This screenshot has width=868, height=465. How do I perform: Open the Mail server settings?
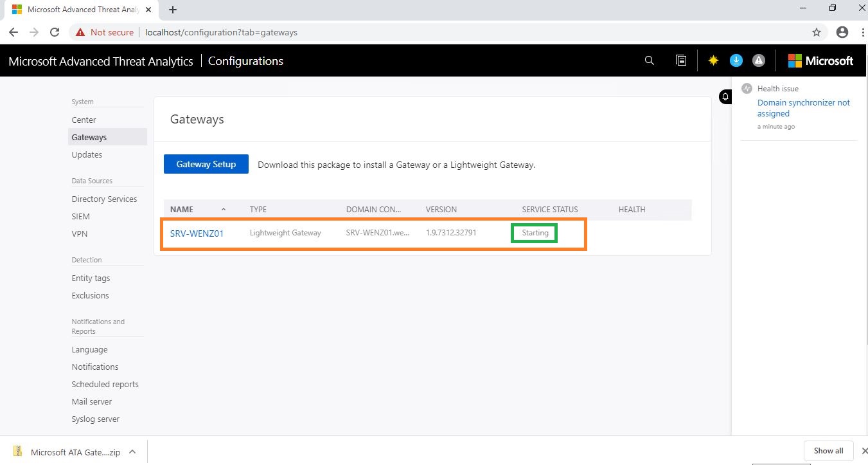[x=92, y=401]
